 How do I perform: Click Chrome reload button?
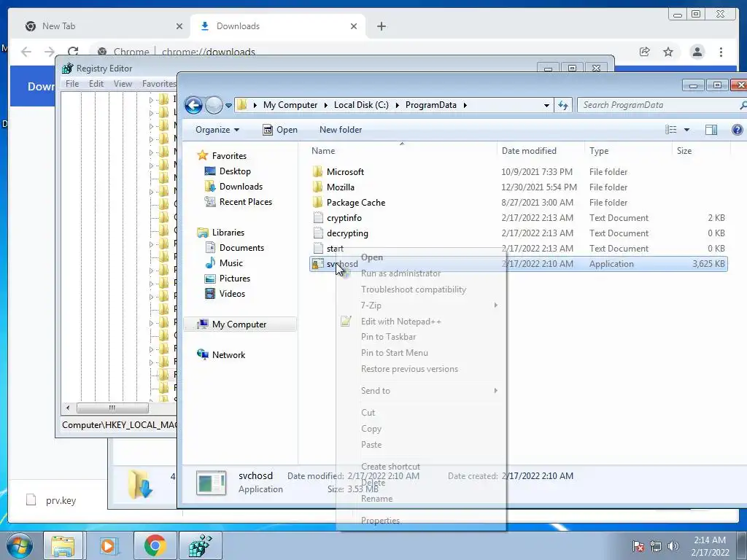(x=73, y=52)
